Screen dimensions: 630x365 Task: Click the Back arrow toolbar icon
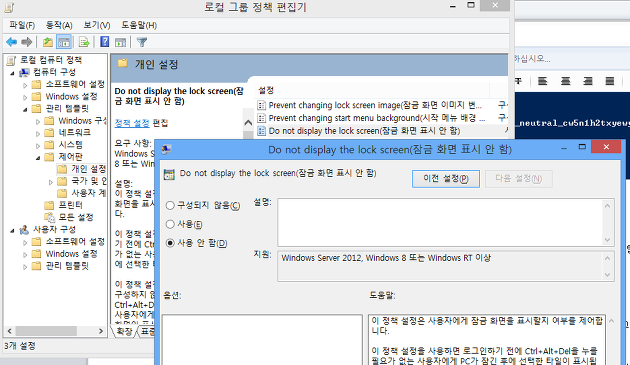(x=12, y=42)
